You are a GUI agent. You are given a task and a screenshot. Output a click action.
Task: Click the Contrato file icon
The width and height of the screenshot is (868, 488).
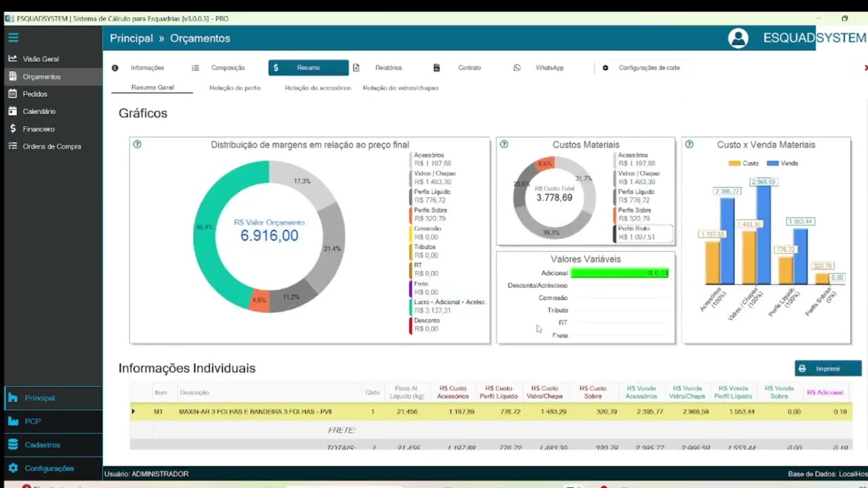437,68
